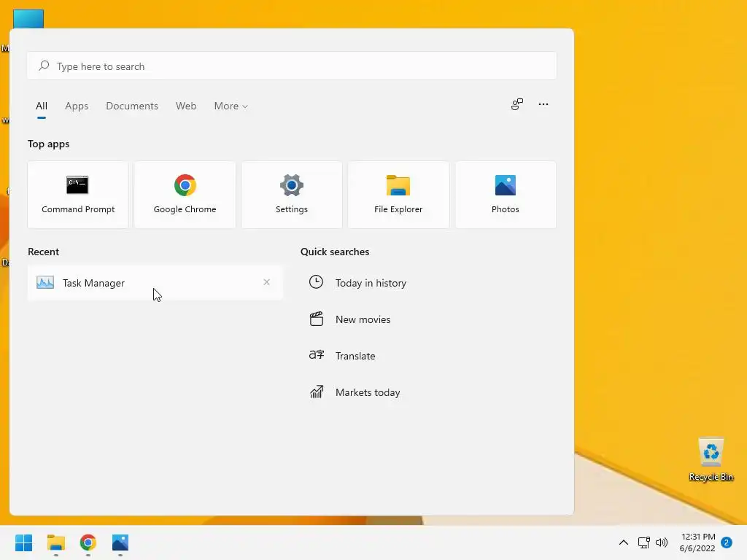Click the blue desktop icon at top-left

(28, 19)
